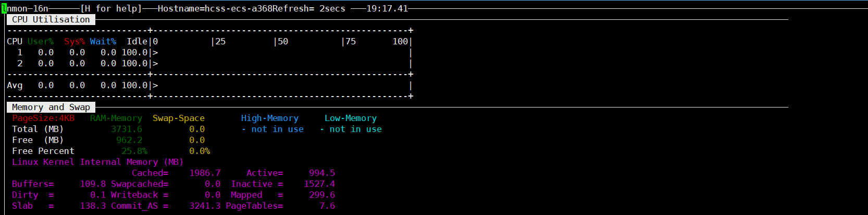Click the 'Writeback =' label
Image resolution: width=868 pixels, height=215 pixels.
coord(140,195)
